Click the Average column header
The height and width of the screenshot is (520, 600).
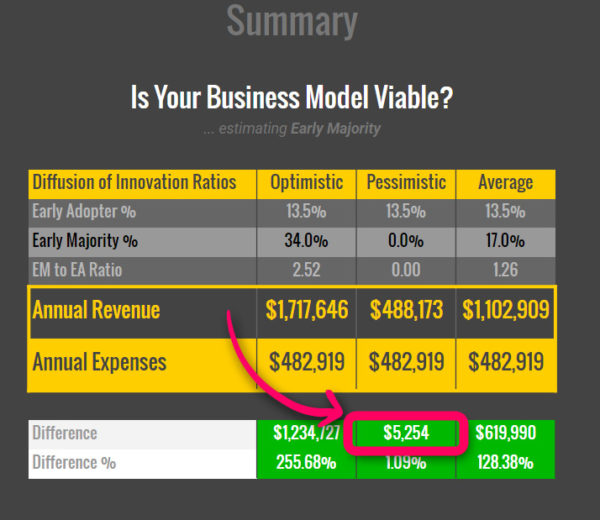coord(505,183)
